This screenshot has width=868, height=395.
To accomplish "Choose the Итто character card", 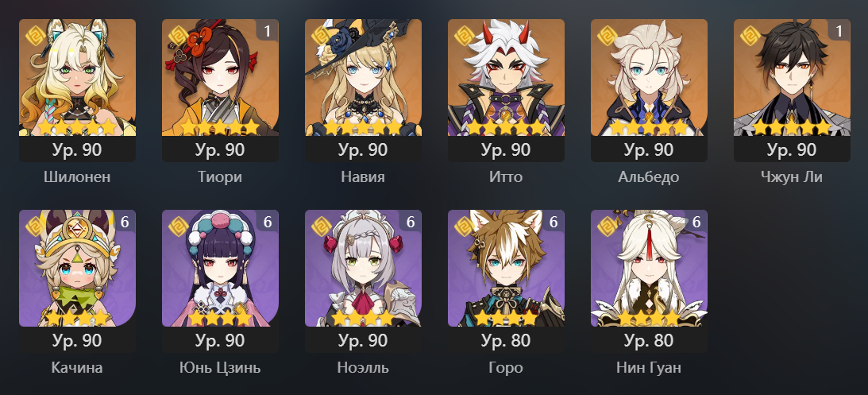I will pos(506,91).
